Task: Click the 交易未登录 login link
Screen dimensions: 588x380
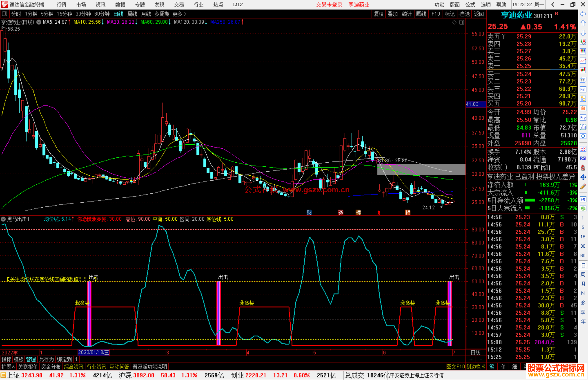Action: point(329,4)
